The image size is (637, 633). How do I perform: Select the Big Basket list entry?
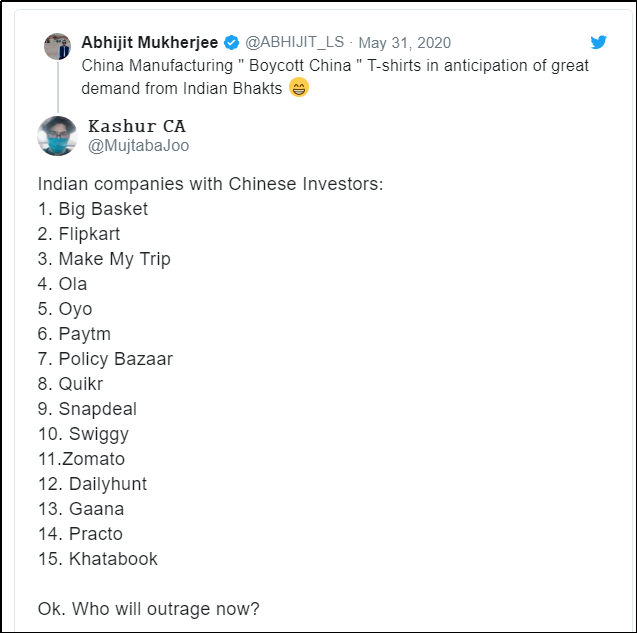93,209
